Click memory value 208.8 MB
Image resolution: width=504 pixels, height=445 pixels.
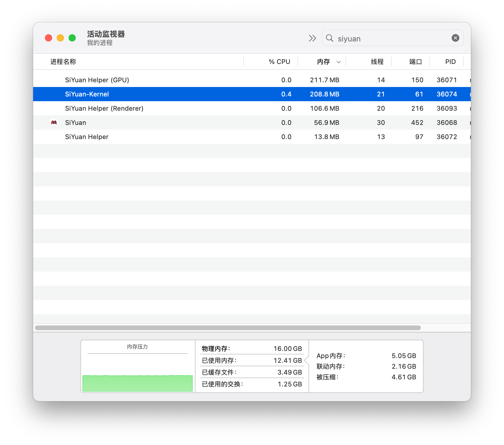[324, 94]
